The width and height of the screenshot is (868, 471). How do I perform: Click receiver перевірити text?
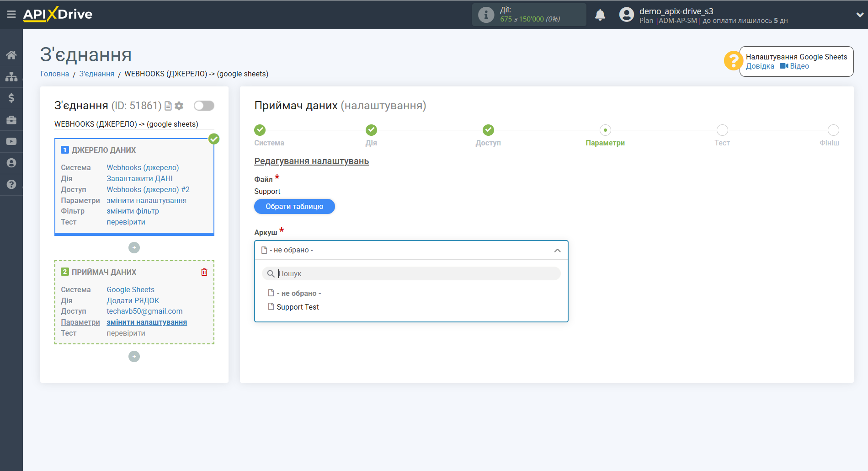pos(126,333)
